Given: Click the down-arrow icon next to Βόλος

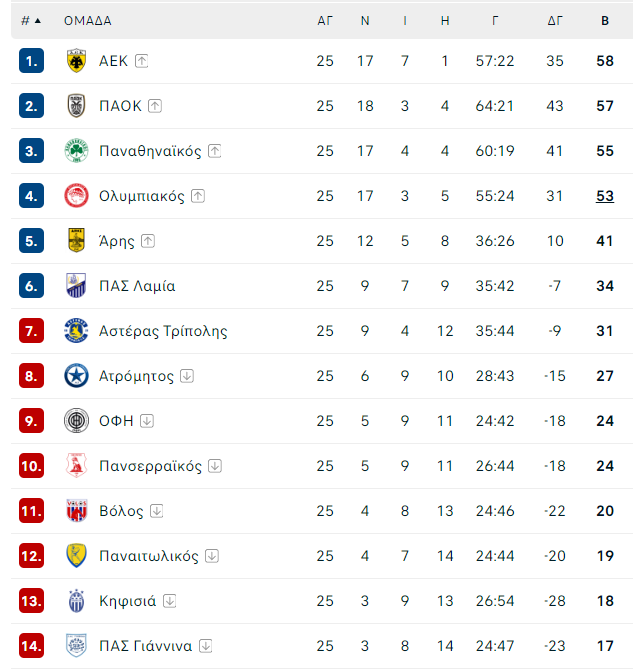Looking at the screenshot, I should click(x=157, y=511).
